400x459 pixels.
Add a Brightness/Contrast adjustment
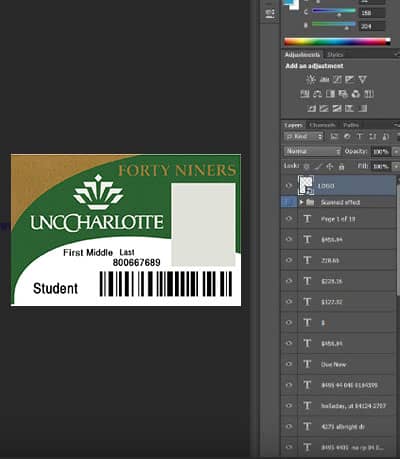point(311,79)
